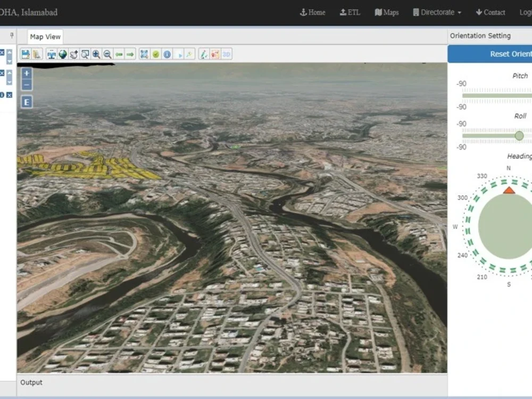Click the expand-to-fullscreen map icon
Image resolution: width=532 pixels, height=399 pixels.
(145, 54)
